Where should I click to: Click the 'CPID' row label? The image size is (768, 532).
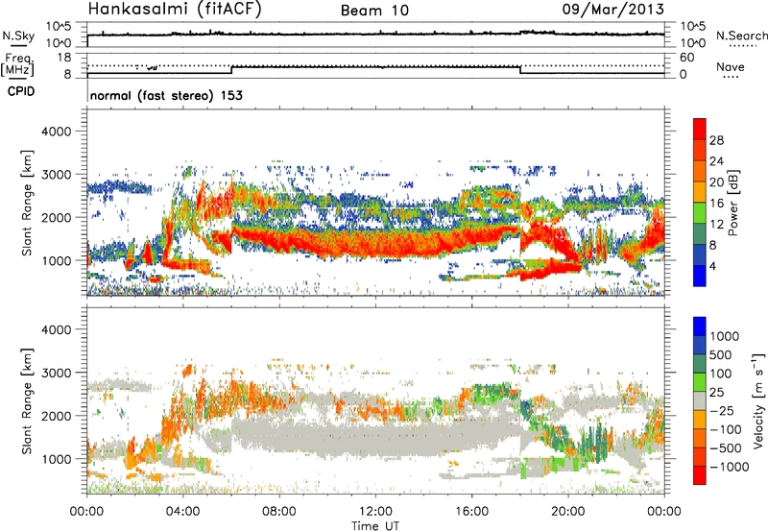tap(21, 91)
